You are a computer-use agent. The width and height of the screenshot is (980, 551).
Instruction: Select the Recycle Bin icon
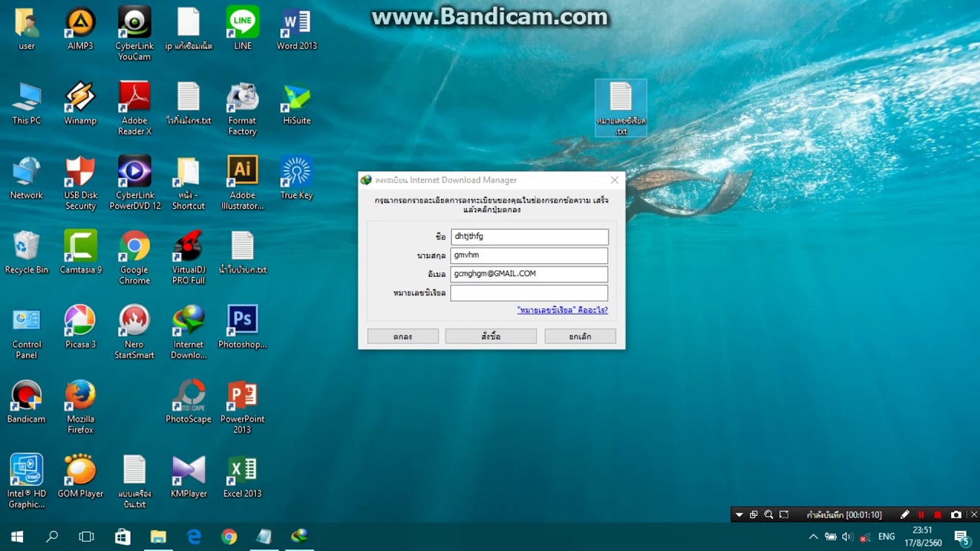(26, 253)
